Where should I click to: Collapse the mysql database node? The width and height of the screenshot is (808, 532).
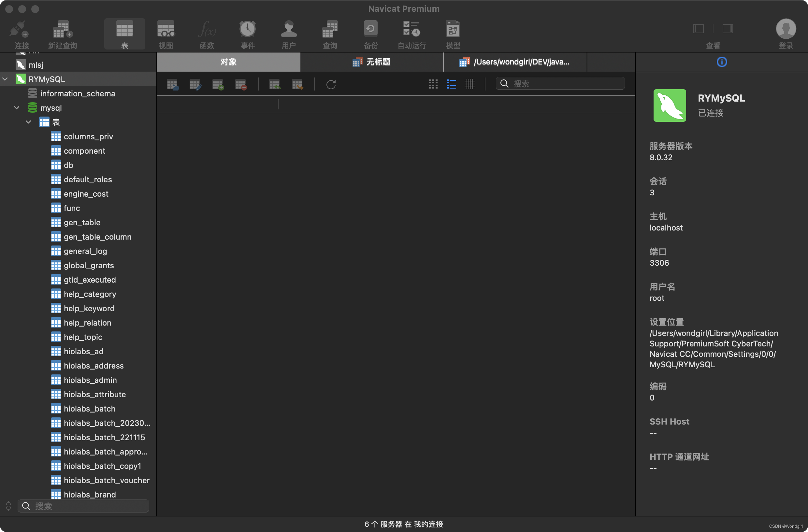[17, 107]
